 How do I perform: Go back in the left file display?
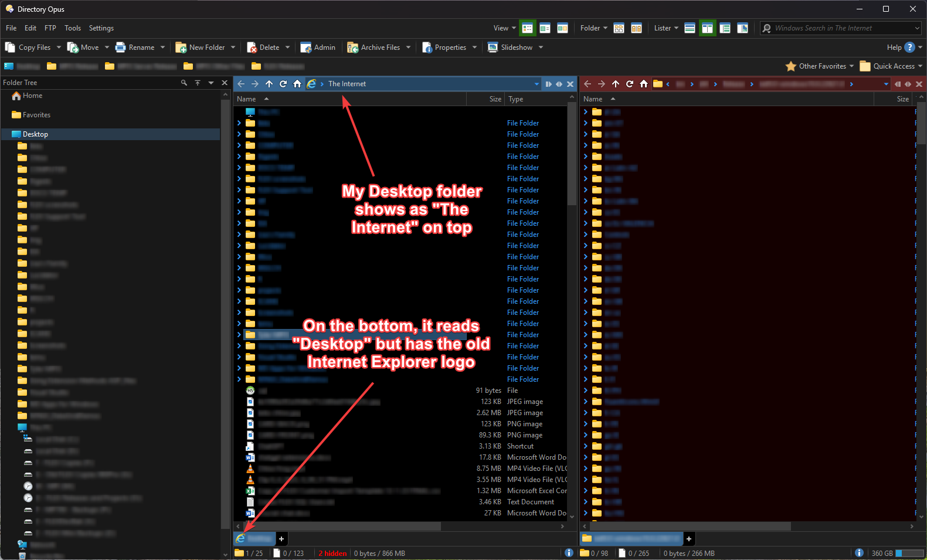pos(241,84)
